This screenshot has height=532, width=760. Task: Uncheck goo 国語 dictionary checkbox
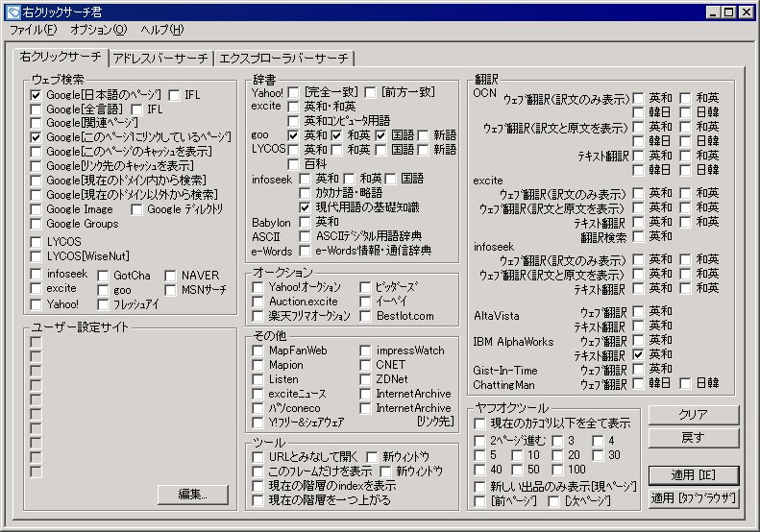pyautogui.click(x=381, y=135)
